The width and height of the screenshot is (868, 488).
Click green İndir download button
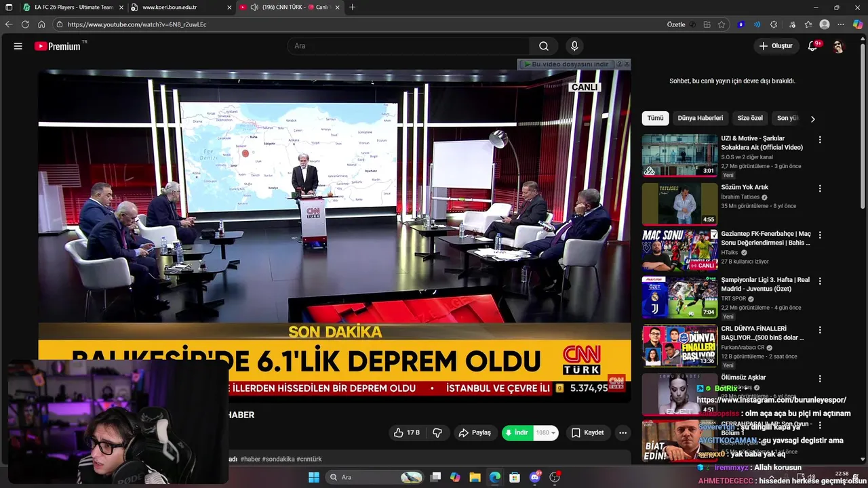pos(517,432)
